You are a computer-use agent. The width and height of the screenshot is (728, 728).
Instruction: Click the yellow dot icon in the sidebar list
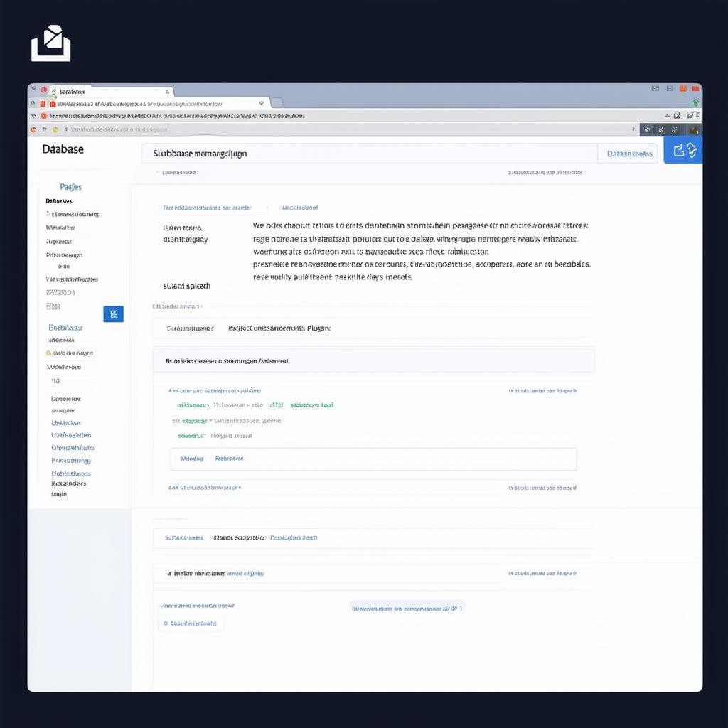pyautogui.click(x=48, y=353)
